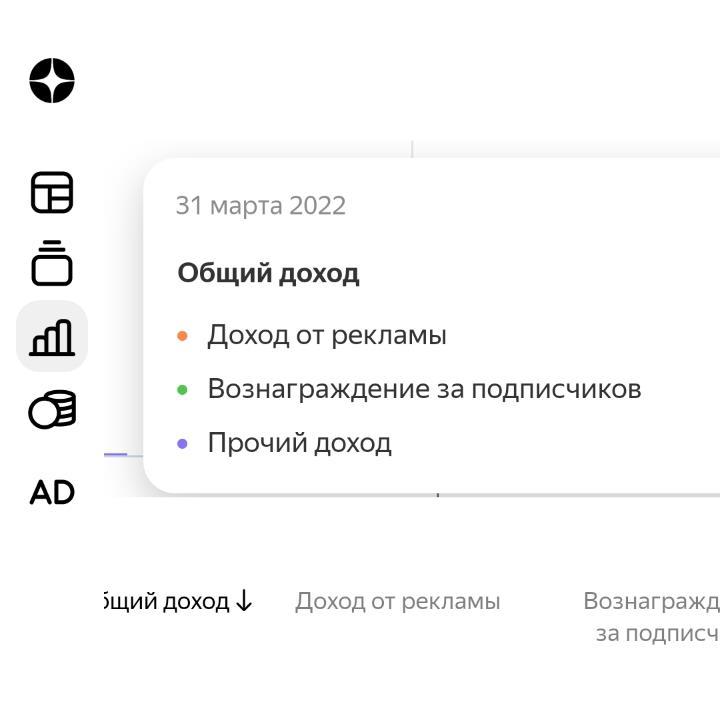Select the statistics bar chart icon

coord(52,337)
